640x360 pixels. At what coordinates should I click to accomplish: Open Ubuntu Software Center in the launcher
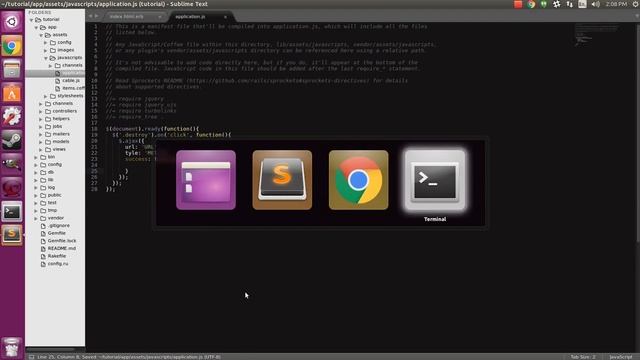[12, 93]
